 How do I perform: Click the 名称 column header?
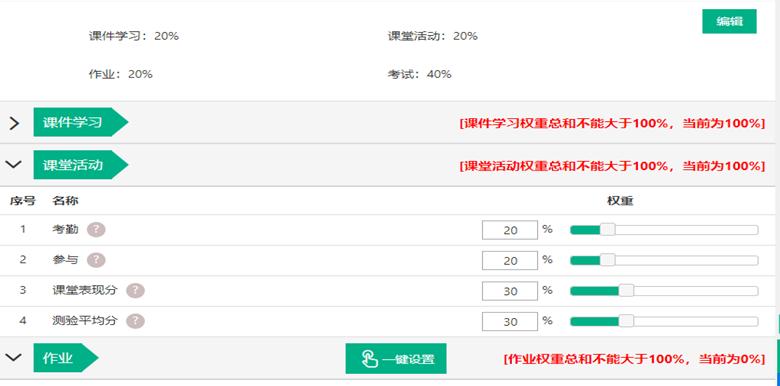point(65,201)
